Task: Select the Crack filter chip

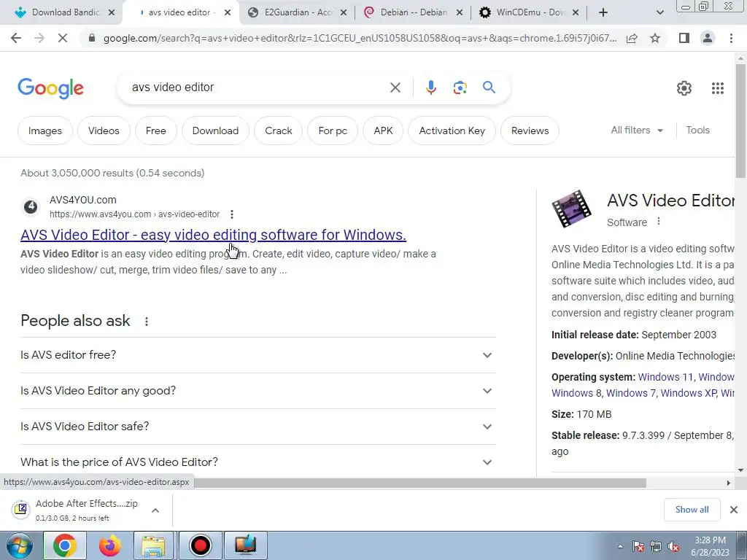Action: [x=278, y=131]
